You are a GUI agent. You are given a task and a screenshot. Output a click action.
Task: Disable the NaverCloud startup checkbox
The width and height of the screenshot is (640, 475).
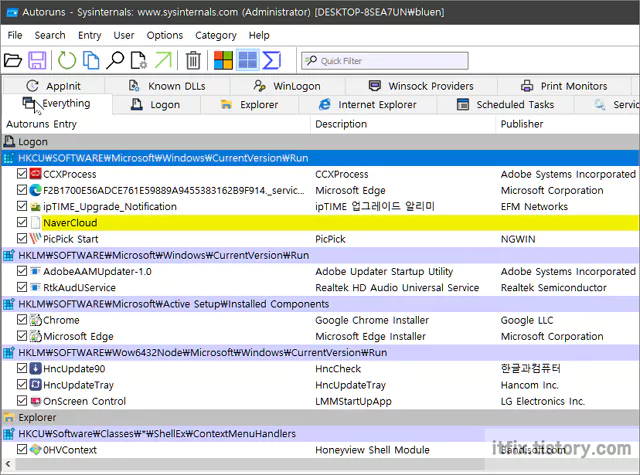(x=22, y=222)
